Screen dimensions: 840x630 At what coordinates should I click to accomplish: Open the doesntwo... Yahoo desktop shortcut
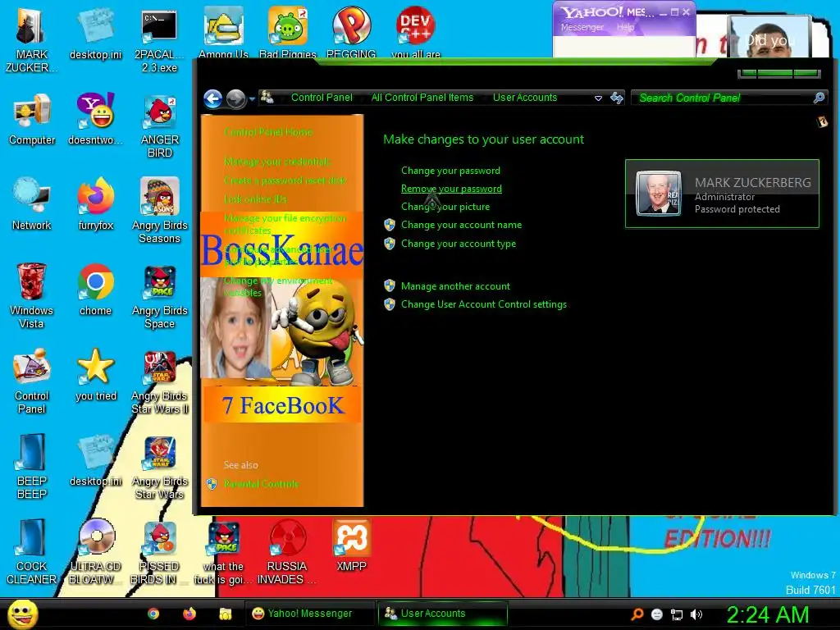click(x=95, y=119)
